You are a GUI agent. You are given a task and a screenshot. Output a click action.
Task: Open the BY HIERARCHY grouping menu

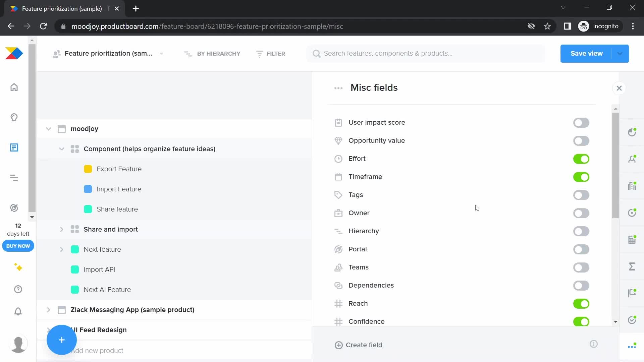(212, 54)
